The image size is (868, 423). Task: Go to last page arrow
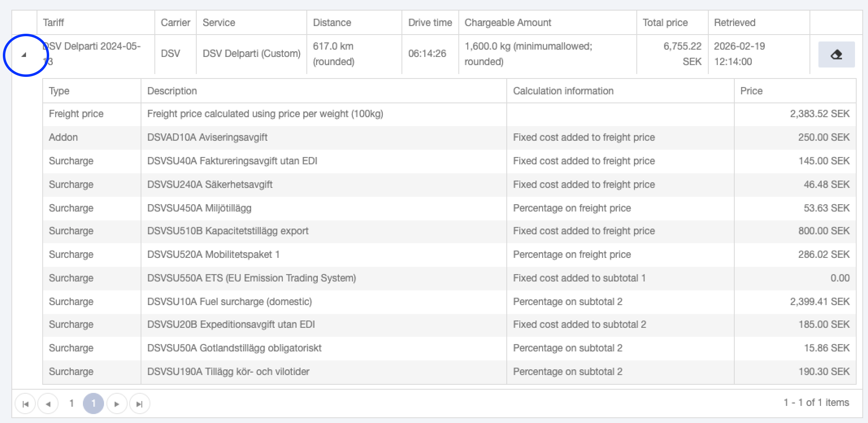(140, 403)
